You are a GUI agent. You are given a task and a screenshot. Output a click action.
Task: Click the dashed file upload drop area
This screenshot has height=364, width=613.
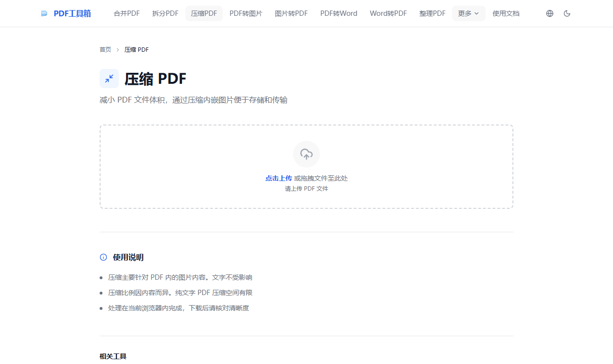point(306,167)
